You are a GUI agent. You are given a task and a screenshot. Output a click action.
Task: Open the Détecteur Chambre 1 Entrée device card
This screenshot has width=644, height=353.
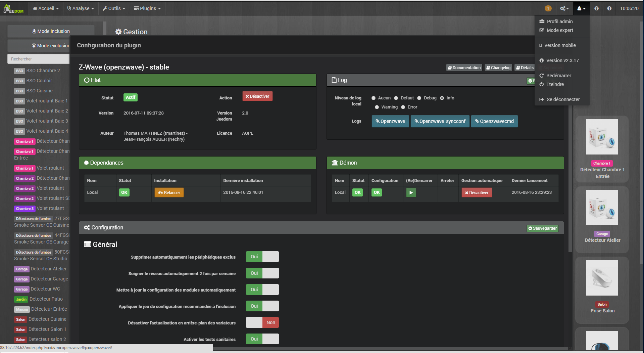coord(602,149)
